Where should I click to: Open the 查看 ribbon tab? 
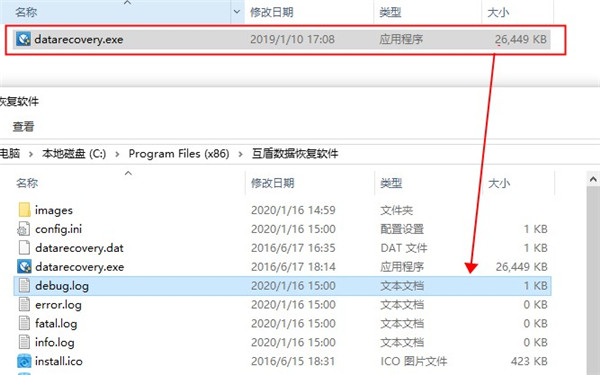pyautogui.click(x=23, y=126)
